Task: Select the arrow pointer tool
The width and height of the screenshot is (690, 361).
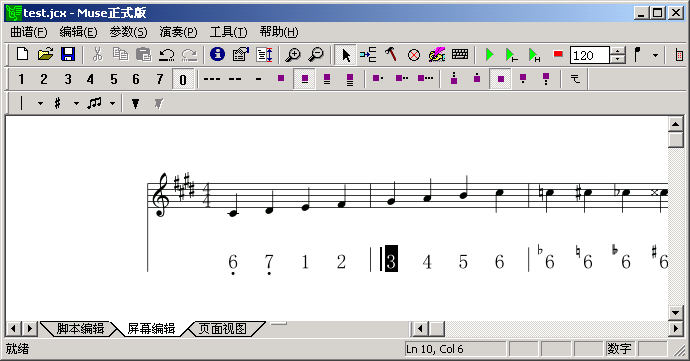Action: click(345, 55)
